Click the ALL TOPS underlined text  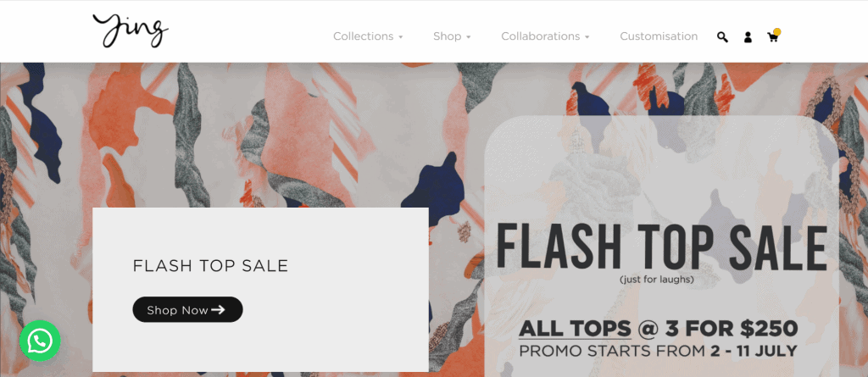coord(575,329)
